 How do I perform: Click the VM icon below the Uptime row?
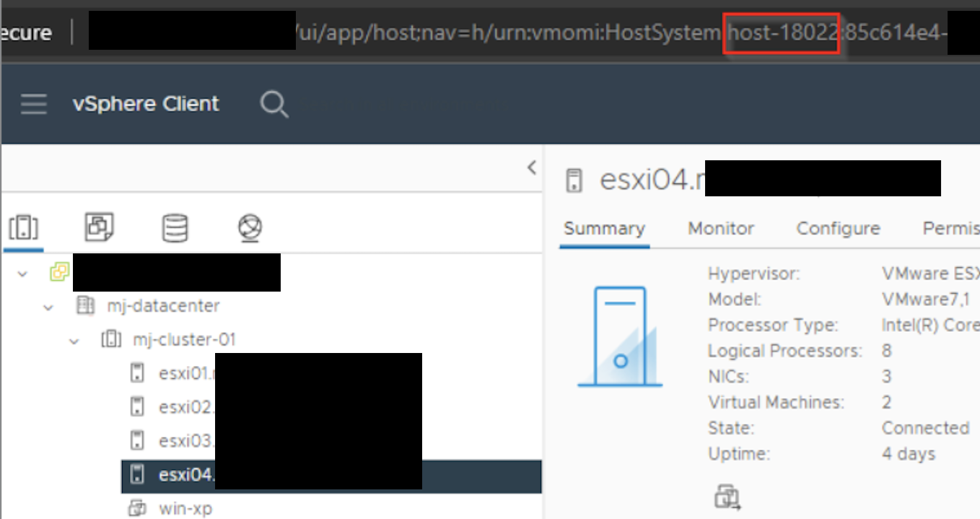click(728, 497)
